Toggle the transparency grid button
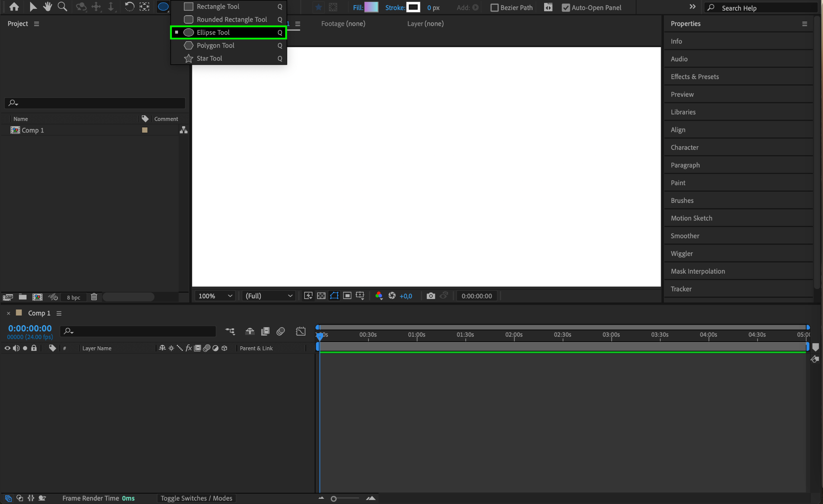 321,296
